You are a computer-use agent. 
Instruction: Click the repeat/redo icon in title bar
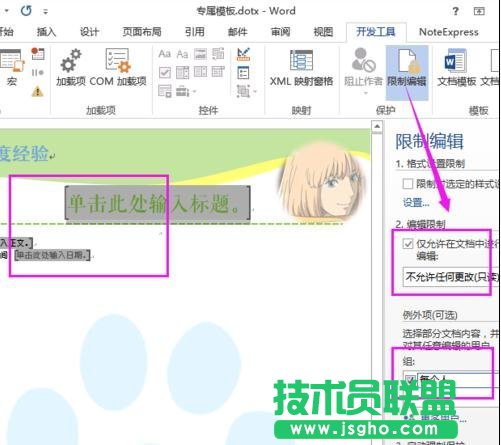[x=26, y=11]
